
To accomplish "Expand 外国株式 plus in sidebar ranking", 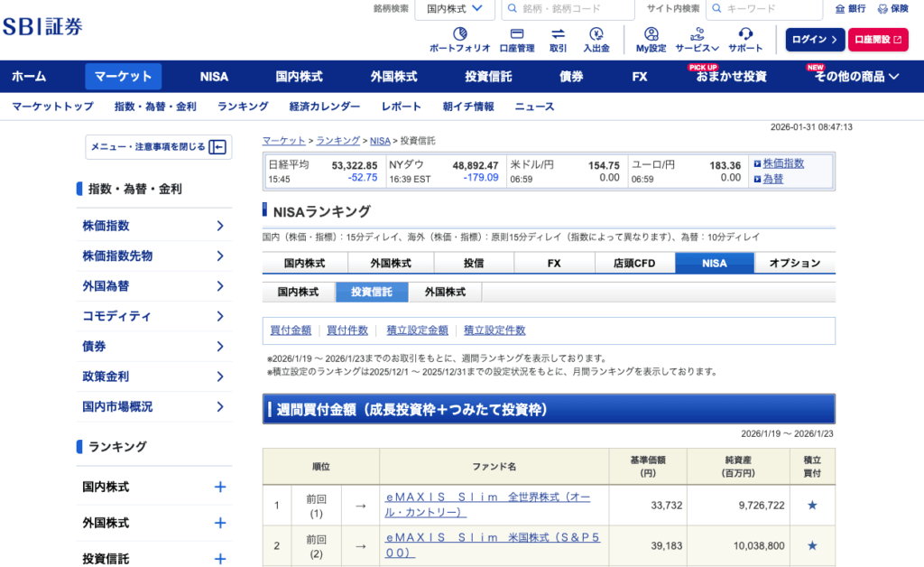I will 219,523.
